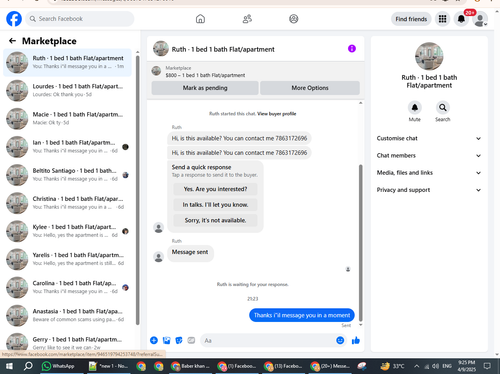500x374 pixels.
Task: Open the Anastasia conversation
Action: coord(67,315)
